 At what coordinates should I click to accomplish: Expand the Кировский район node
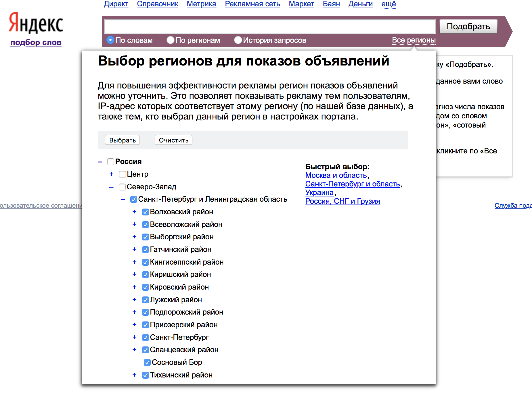135,287
